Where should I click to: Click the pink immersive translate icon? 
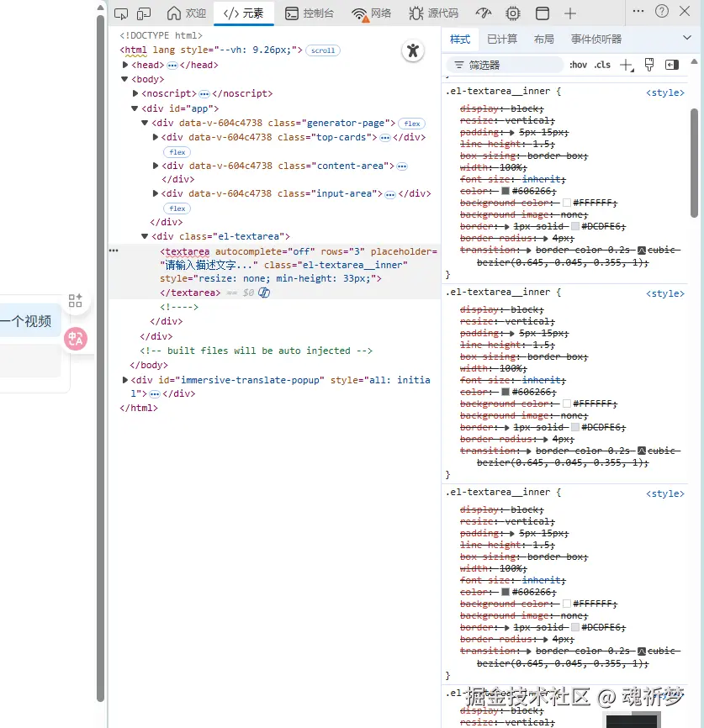tap(76, 339)
